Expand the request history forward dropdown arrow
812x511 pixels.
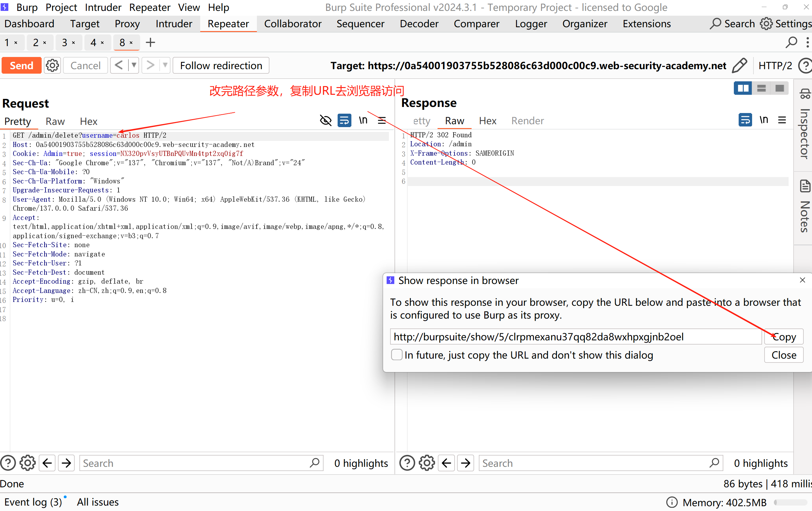[165, 65]
